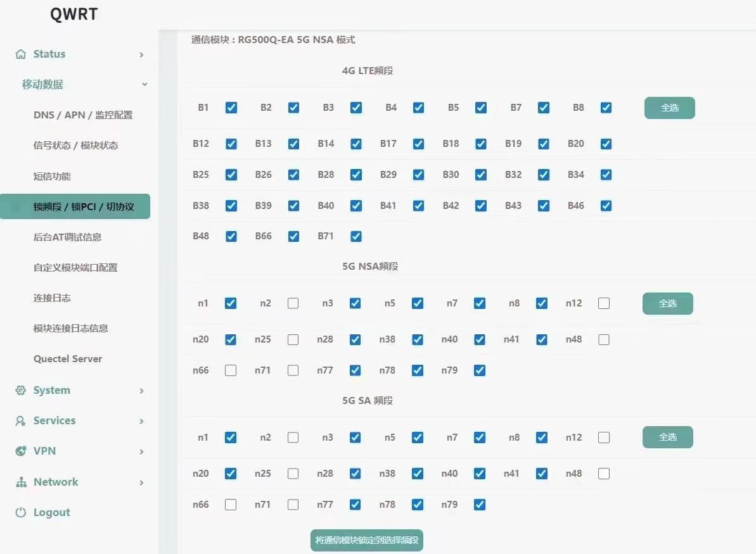Disable the 5G SA n79 band checkbox

click(480, 505)
